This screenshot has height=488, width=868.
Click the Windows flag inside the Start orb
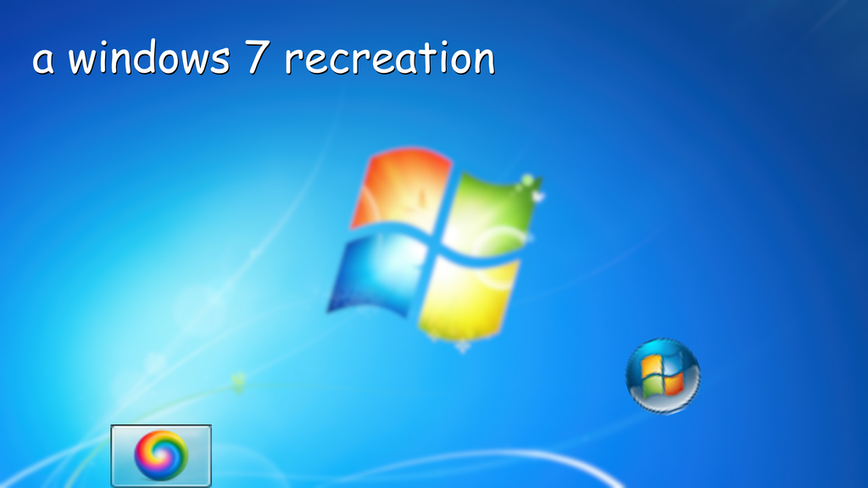click(x=665, y=374)
